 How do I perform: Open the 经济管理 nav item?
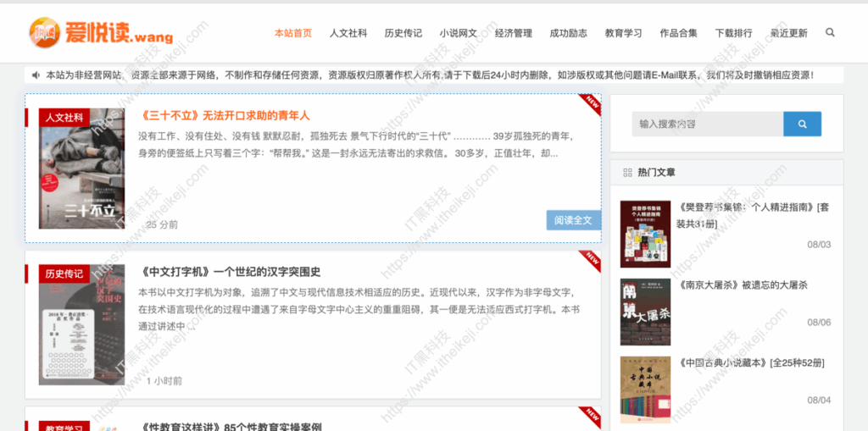pos(513,33)
